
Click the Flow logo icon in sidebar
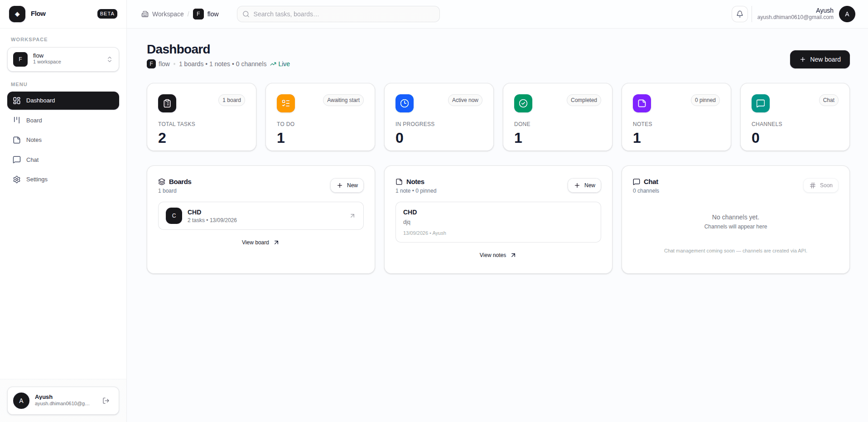click(x=17, y=14)
